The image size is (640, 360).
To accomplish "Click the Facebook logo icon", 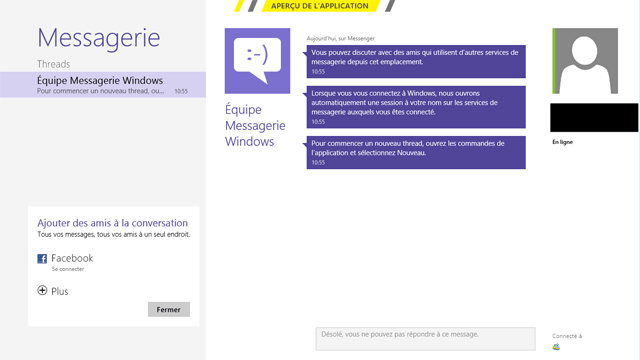I will (x=42, y=259).
